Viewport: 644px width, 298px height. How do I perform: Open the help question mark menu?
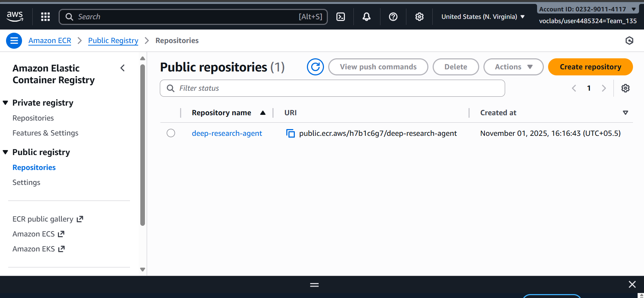[393, 17]
